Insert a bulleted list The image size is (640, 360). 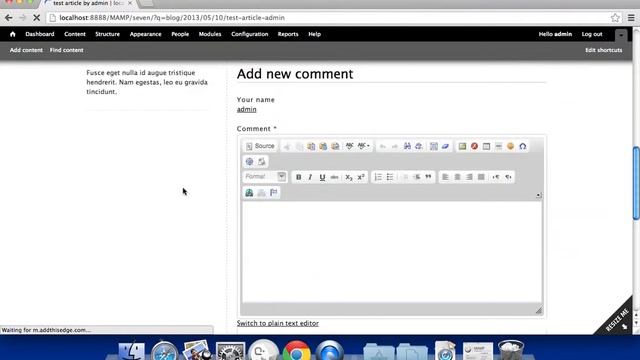pyautogui.click(x=390, y=177)
